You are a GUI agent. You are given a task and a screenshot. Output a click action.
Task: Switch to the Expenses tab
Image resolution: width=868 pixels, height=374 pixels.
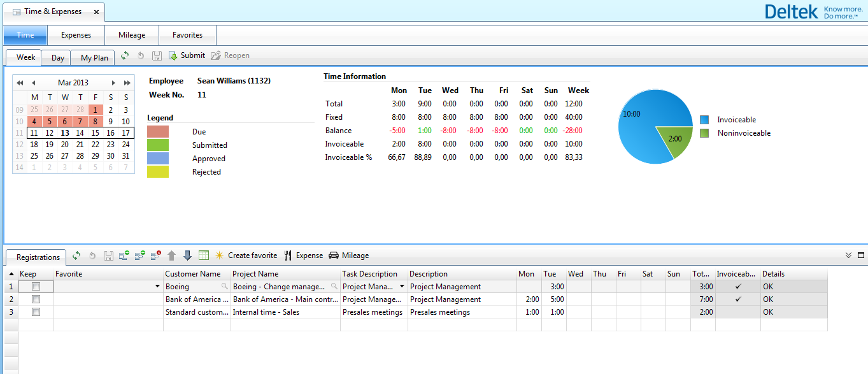76,35
